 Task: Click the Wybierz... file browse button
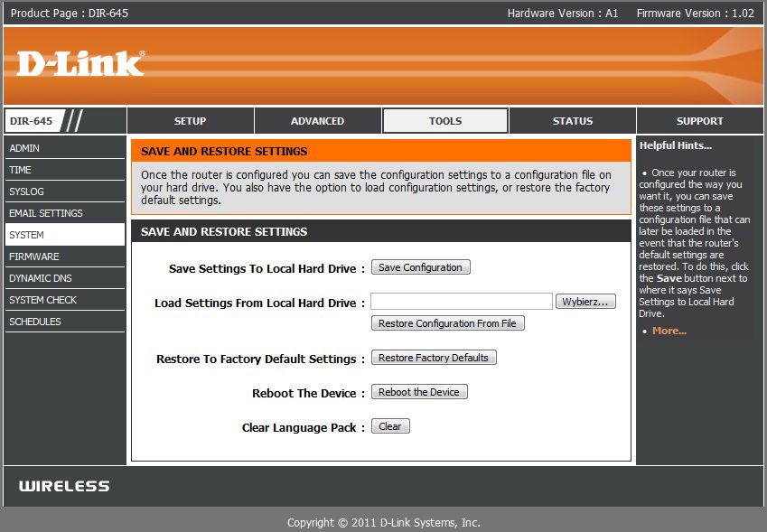pos(585,302)
